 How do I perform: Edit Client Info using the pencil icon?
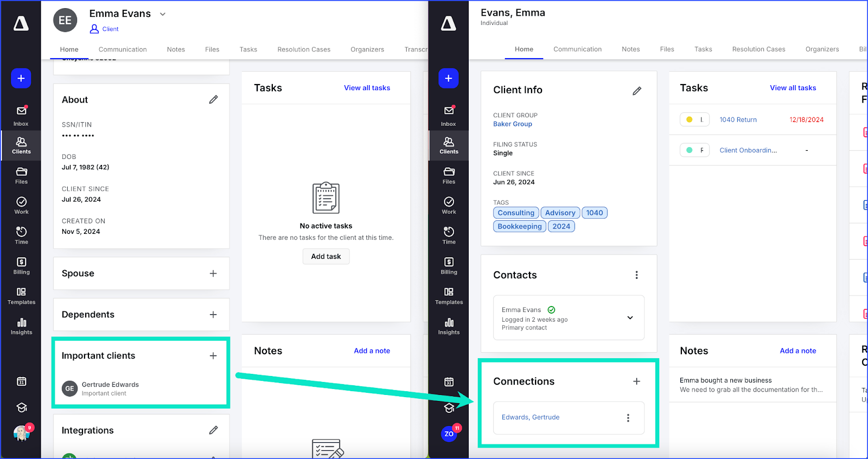click(x=637, y=91)
